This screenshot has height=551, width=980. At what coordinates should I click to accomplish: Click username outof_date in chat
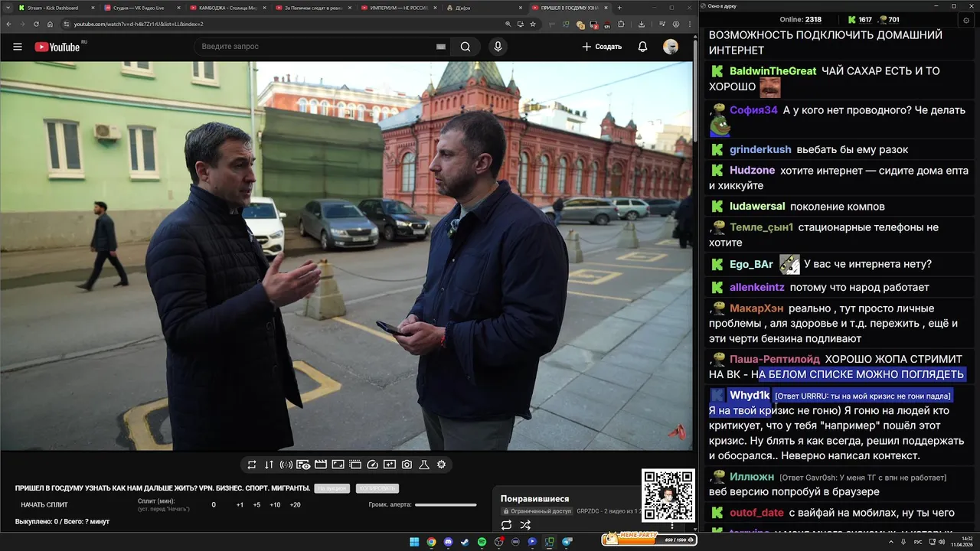[756, 514]
